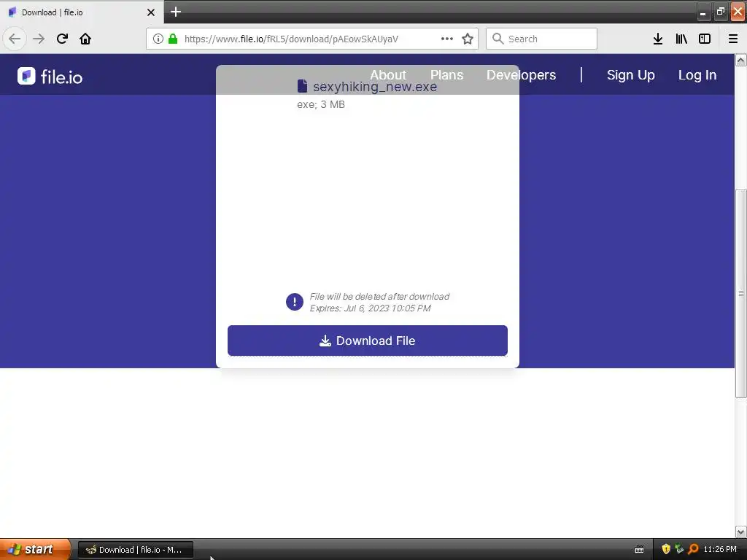Close the Download | file.io tab
The height and width of the screenshot is (560, 747).
pyautogui.click(x=151, y=12)
